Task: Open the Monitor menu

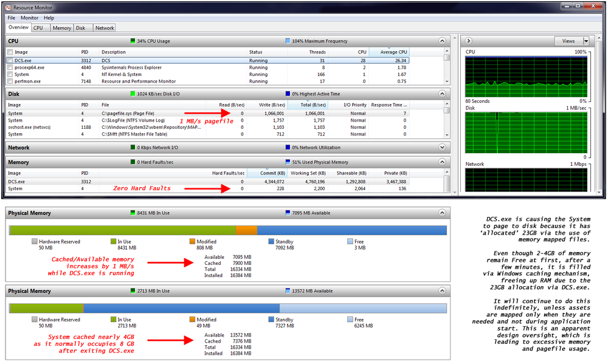Action: (29, 18)
